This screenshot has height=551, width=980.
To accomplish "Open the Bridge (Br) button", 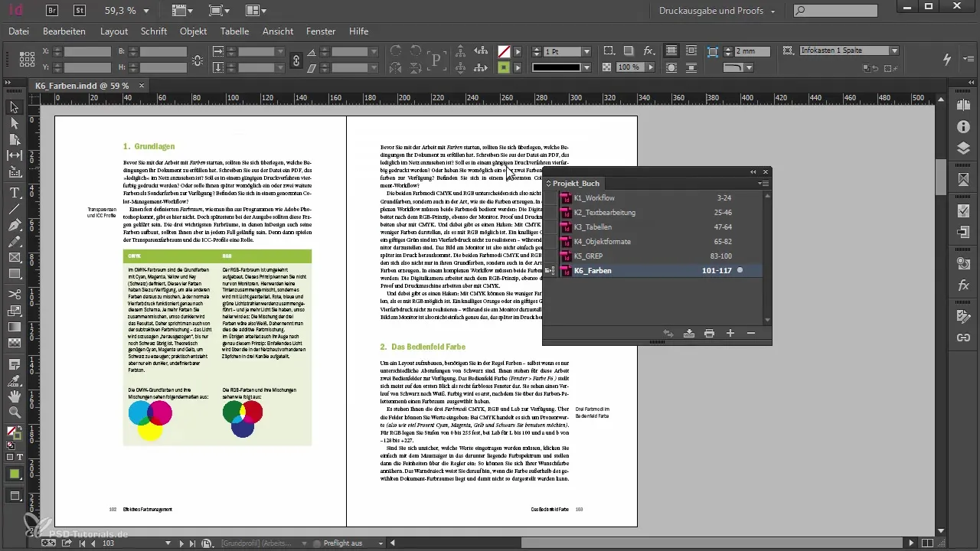I will [52, 11].
